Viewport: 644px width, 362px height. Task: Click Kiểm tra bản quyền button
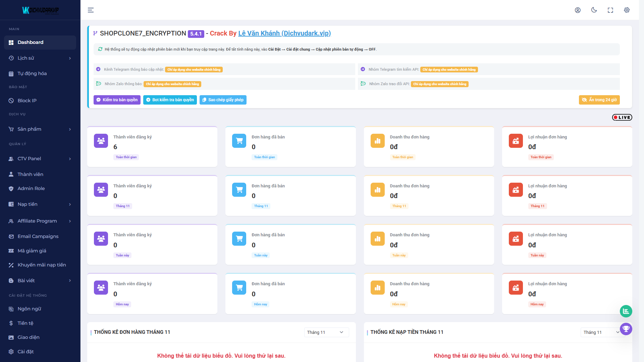click(x=117, y=100)
